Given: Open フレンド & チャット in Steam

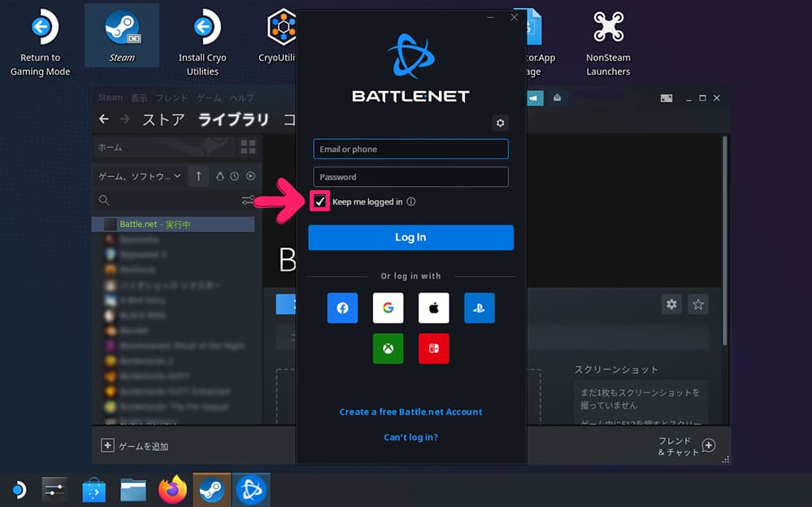Looking at the screenshot, I should (x=687, y=446).
